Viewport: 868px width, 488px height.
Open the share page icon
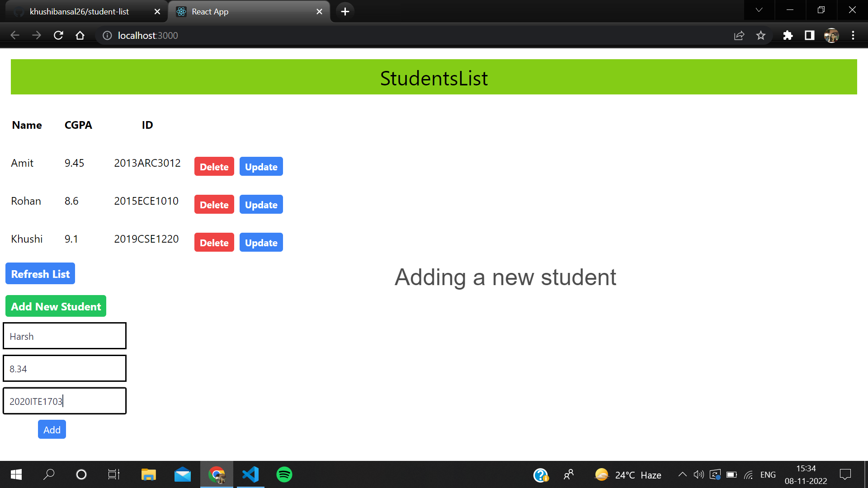pyautogui.click(x=739, y=35)
